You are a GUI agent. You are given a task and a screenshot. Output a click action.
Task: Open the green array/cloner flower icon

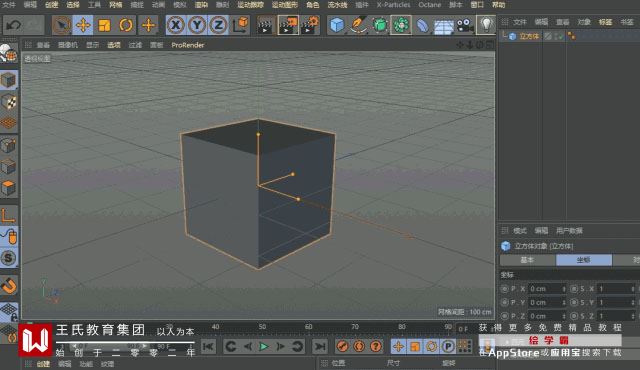pyautogui.click(x=401, y=25)
